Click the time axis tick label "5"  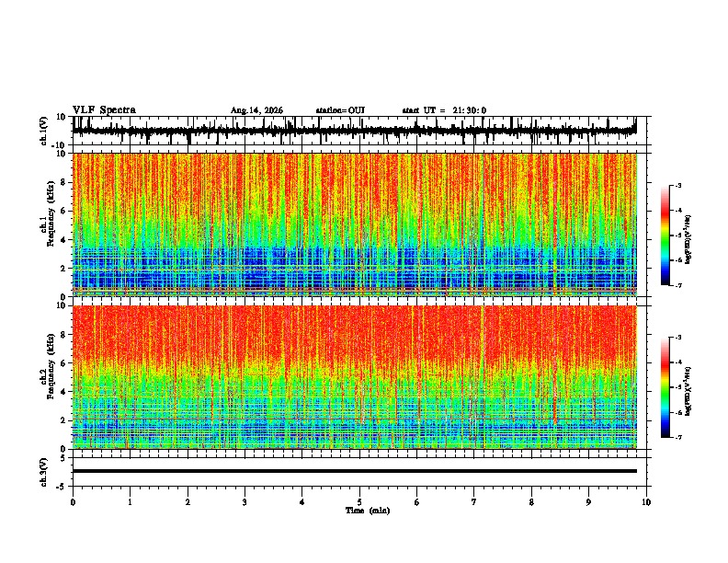coord(359,502)
